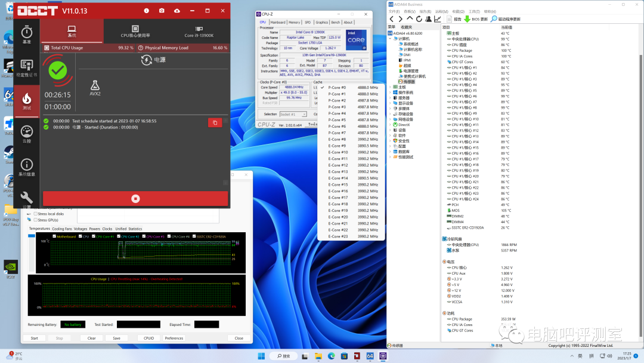Viewport: 644px width, 363px height.
Task: Open OCCT benchmark stopwatch sidebar icon
Action: pyautogui.click(x=27, y=32)
